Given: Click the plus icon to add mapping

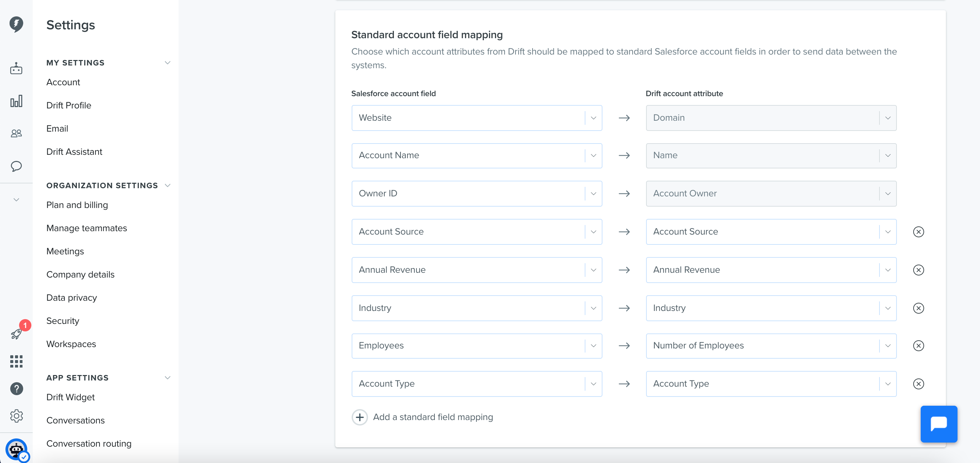Looking at the screenshot, I should pyautogui.click(x=359, y=417).
